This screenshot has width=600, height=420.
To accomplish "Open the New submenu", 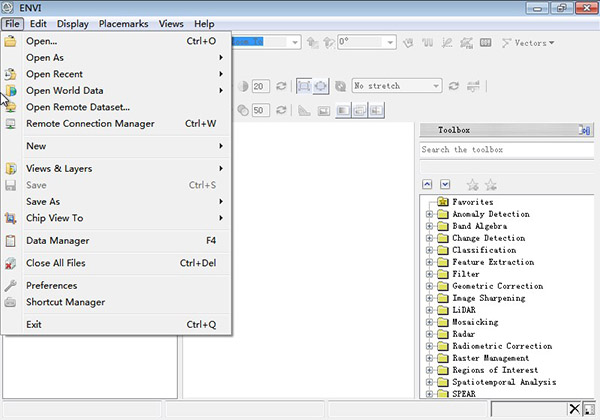I will click(x=116, y=146).
